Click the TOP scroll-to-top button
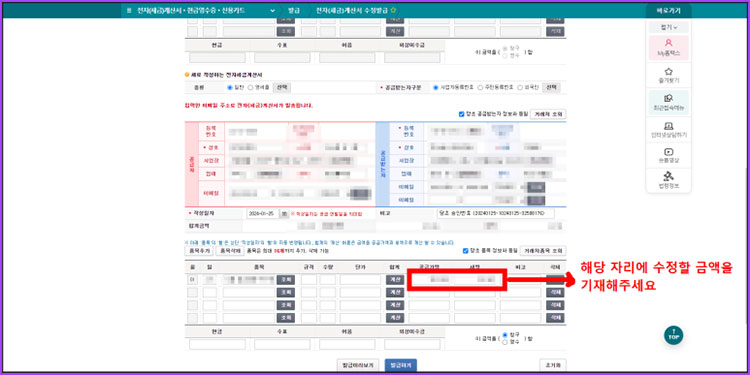The image size is (750, 375). click(x=673, y=335)
